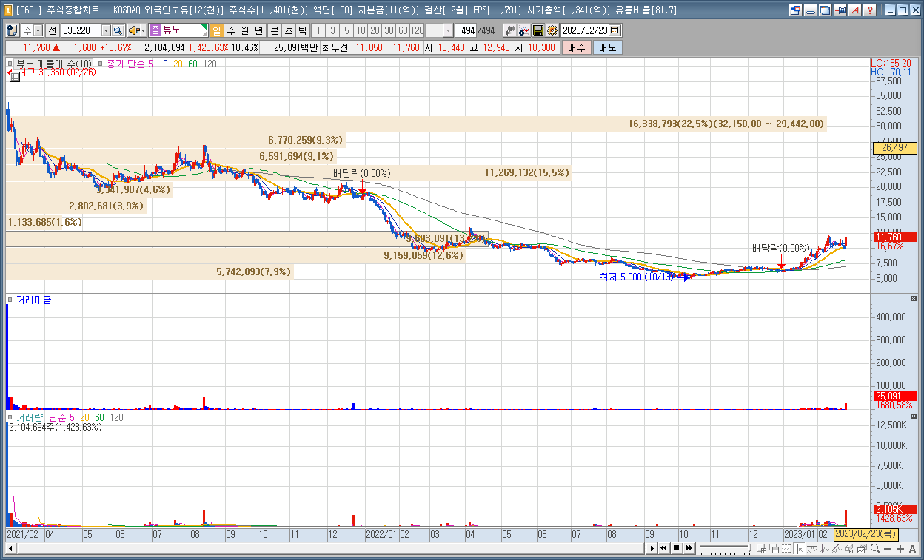Select the 1 interval button

click(x=318, y=30)
